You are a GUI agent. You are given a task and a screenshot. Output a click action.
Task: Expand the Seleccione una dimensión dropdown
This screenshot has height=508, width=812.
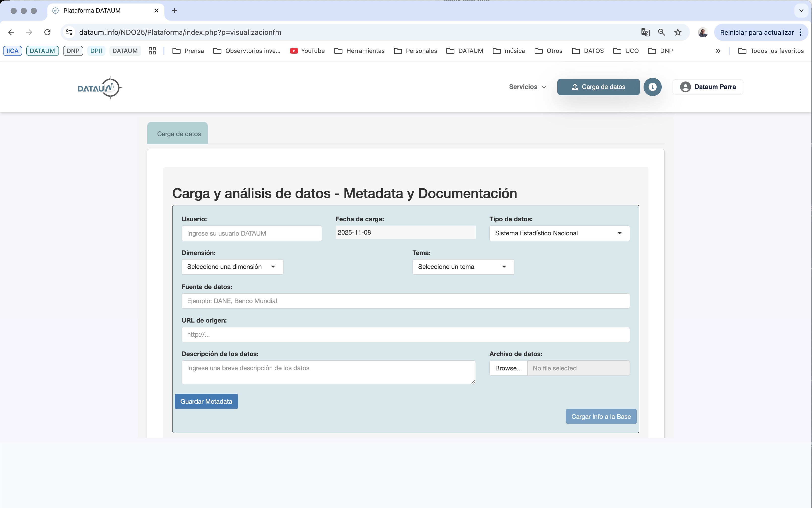(x=232, y=266)
